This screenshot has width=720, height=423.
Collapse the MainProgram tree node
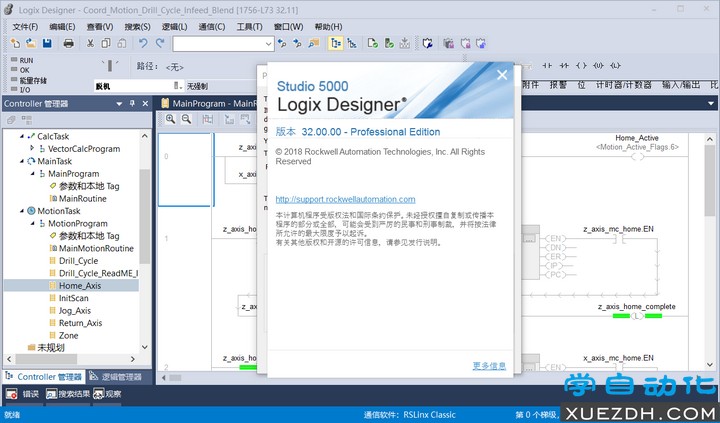[x=32, y=174]
